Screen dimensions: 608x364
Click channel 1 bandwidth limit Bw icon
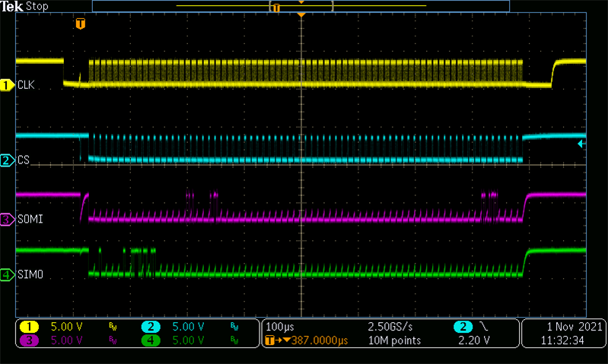pos(113,328)
